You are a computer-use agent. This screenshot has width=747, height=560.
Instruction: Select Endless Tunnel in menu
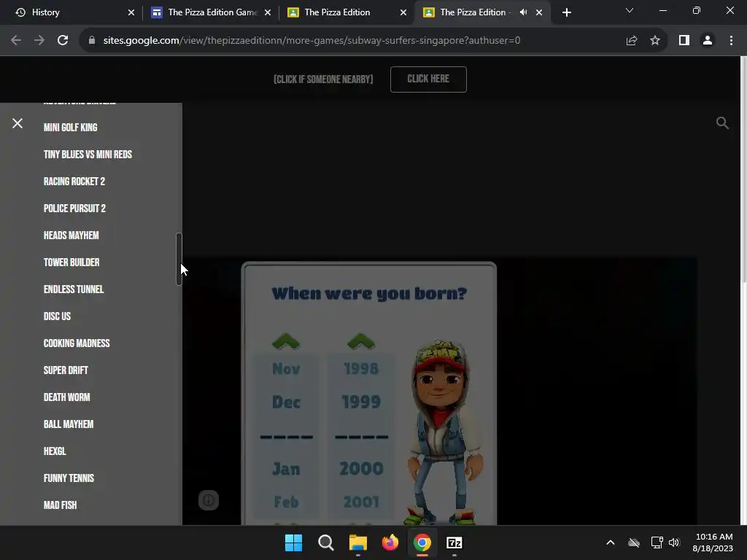click(74, 289)
